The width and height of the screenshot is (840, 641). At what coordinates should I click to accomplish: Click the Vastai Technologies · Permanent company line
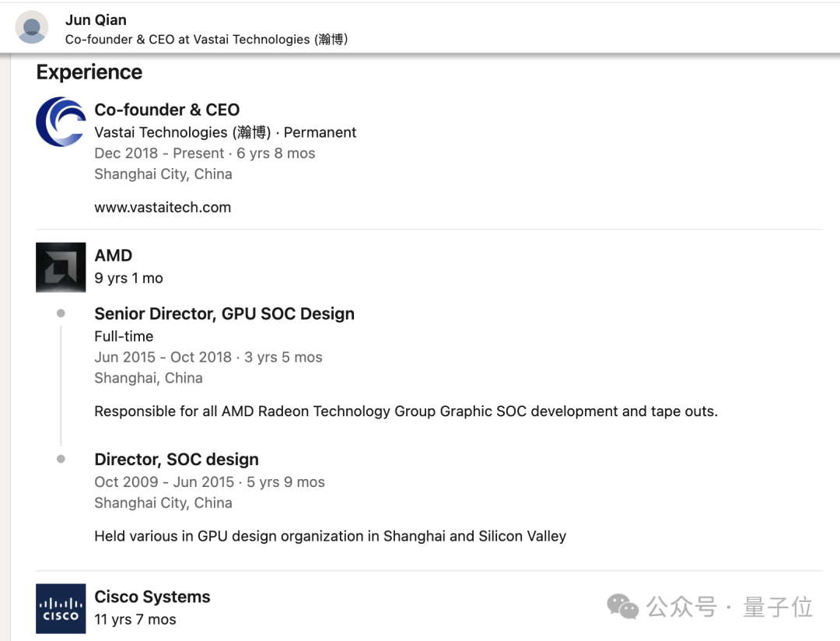[x=226, y=132]
